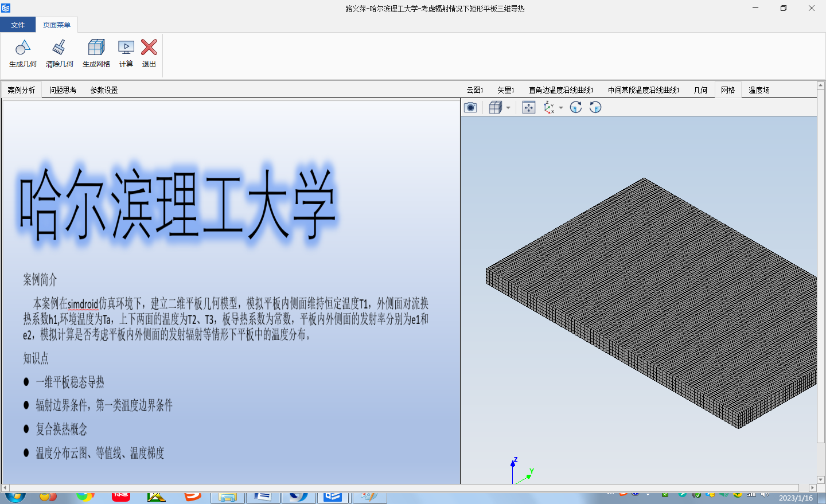Screen dimensions: 826x504
Task: Click the 清除几何 clear geometry brush icon
Action: 59,48
